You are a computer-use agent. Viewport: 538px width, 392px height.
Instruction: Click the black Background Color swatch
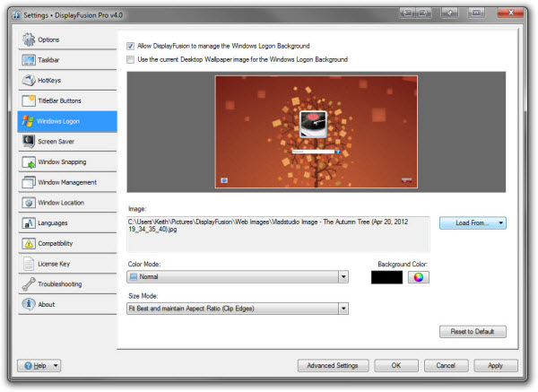point(386,277)
